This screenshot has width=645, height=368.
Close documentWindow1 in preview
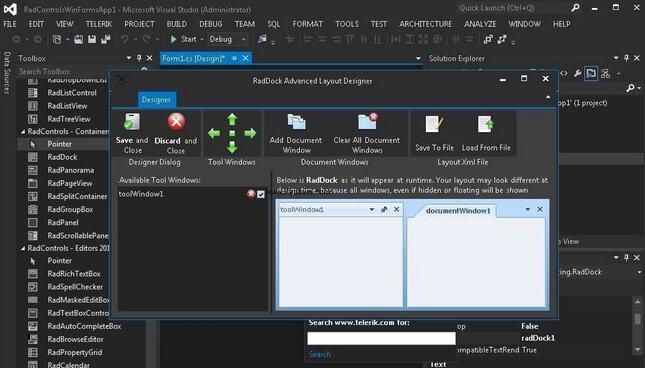coord(540,209)
